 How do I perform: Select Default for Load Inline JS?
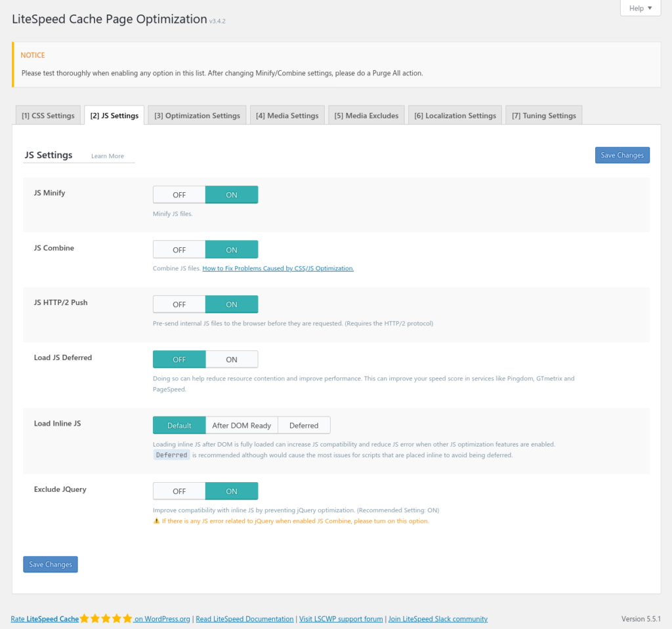(179, 425)
